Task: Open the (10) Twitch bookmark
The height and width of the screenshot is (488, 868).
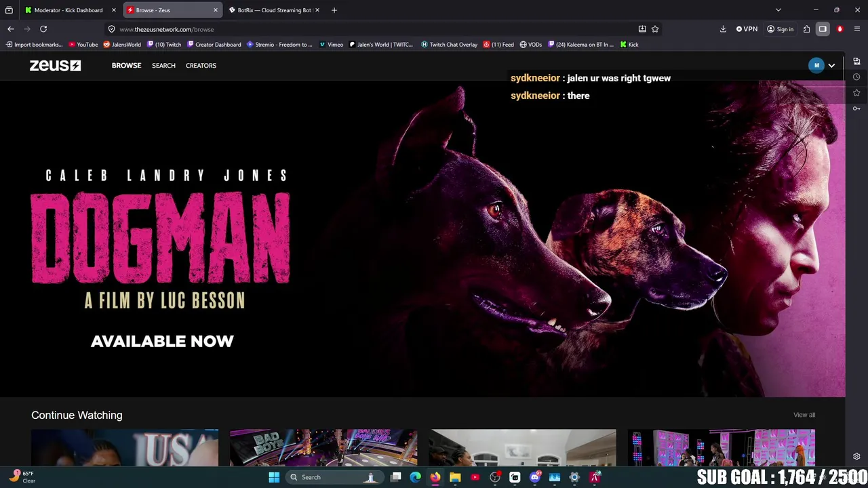Action: 164,45
